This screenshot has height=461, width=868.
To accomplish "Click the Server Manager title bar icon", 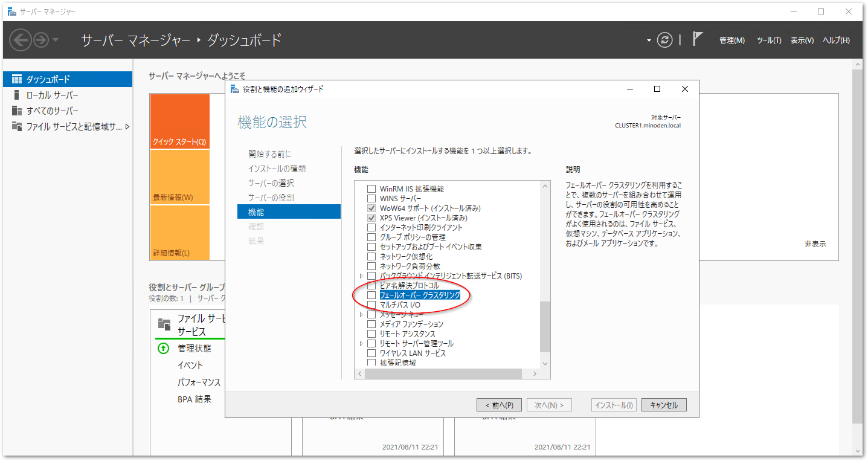I will [13, 11].
